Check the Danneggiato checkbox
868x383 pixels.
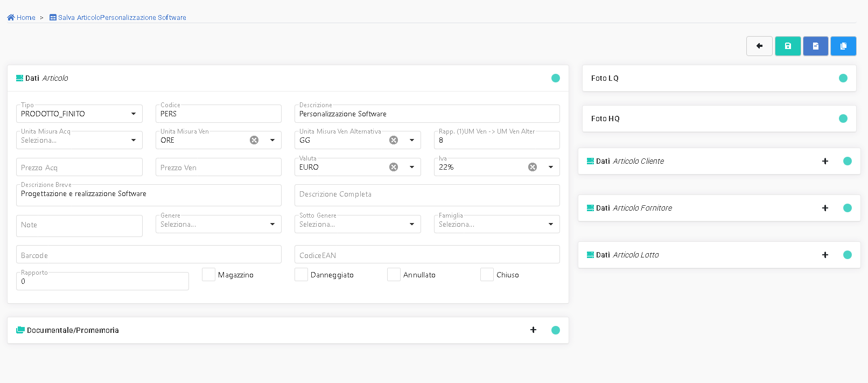(x=301, y=275)
